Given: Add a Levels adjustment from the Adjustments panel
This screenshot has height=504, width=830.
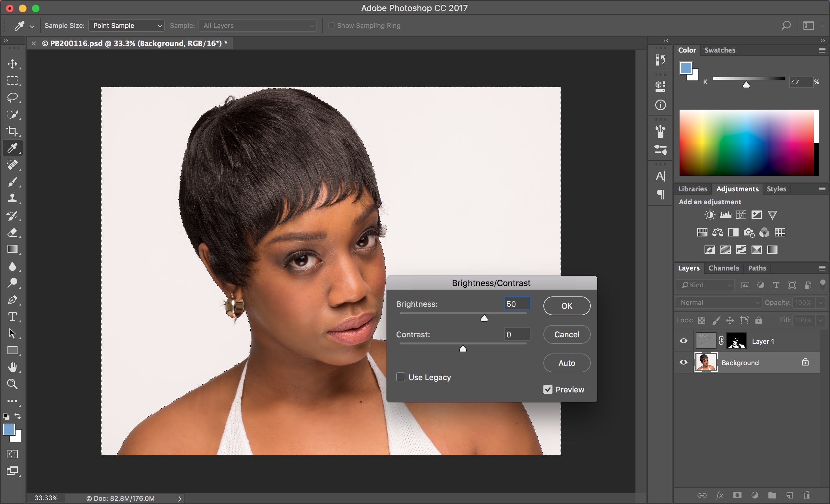Looking at the screenshot, I should click(x=726, y=215).
